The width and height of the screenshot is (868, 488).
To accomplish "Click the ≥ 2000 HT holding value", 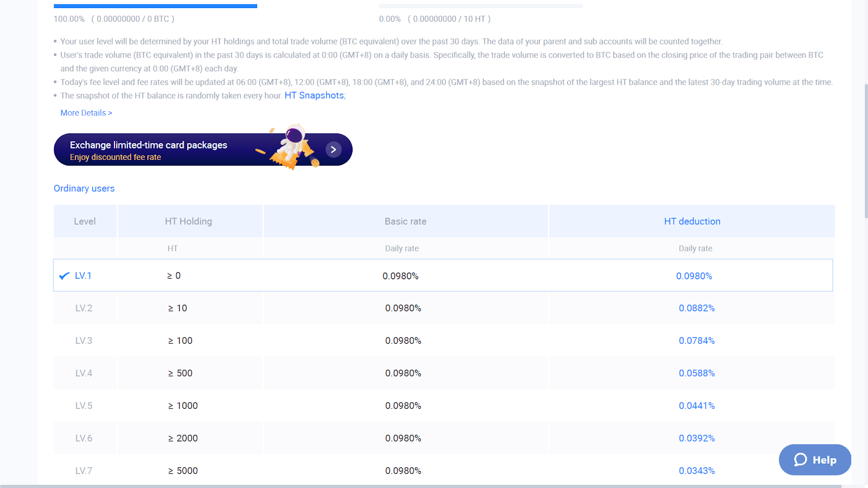I will [x=183, y=438].
